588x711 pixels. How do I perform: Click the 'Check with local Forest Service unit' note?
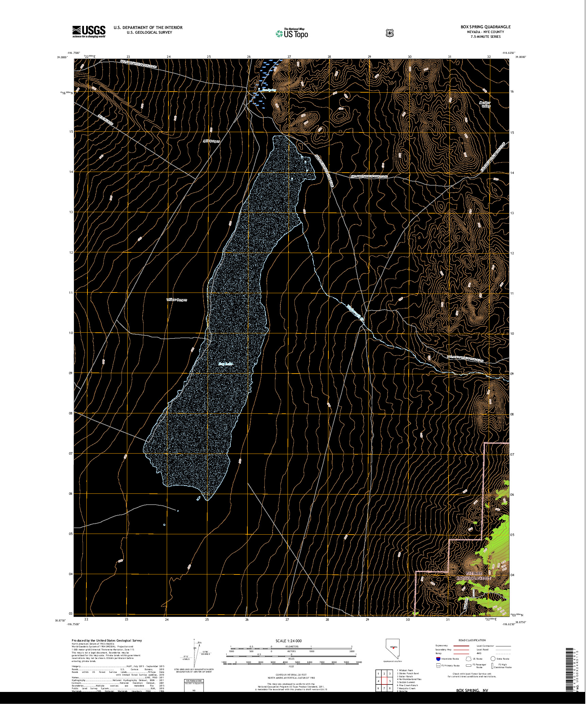coord(472,674)
